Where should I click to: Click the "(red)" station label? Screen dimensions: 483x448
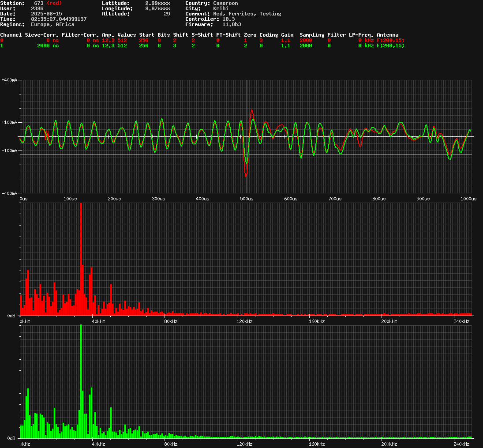54,3
